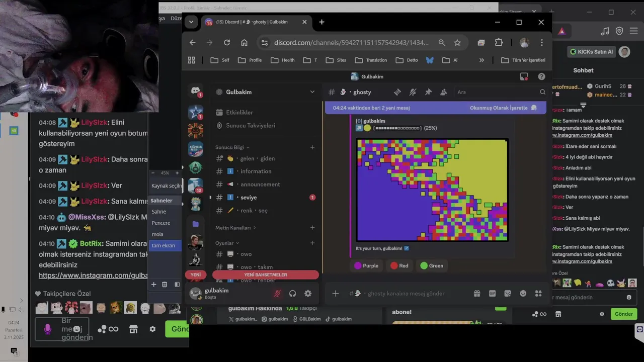Collapse the Sunucu Bilgi category
The image size is (644, 362).
(232, 147)
